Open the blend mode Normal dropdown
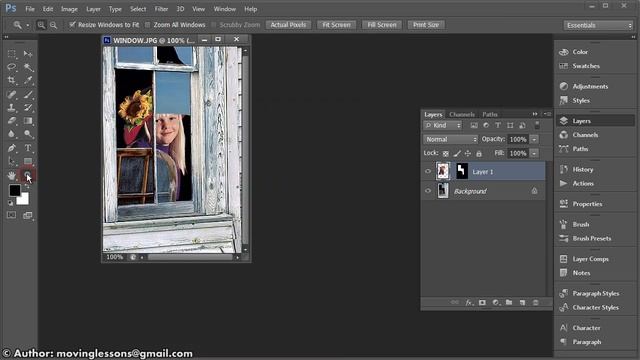 coord(451,139)
